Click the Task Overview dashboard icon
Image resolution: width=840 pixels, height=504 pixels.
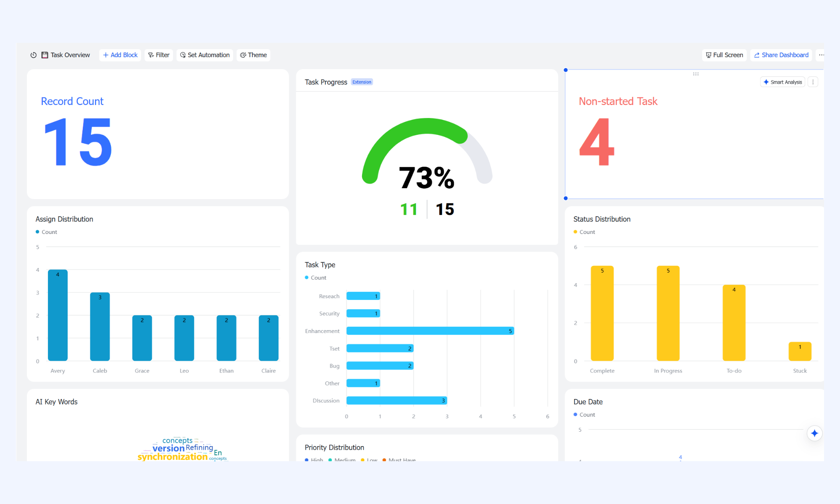pos(45,55)
